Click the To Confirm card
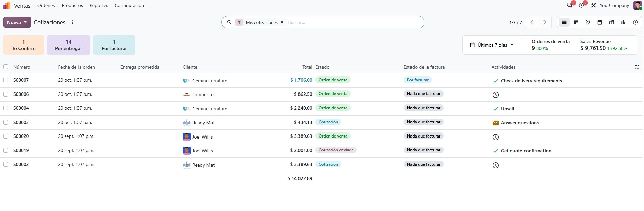Viewport: 644px width, 211px height. [24, 45]
